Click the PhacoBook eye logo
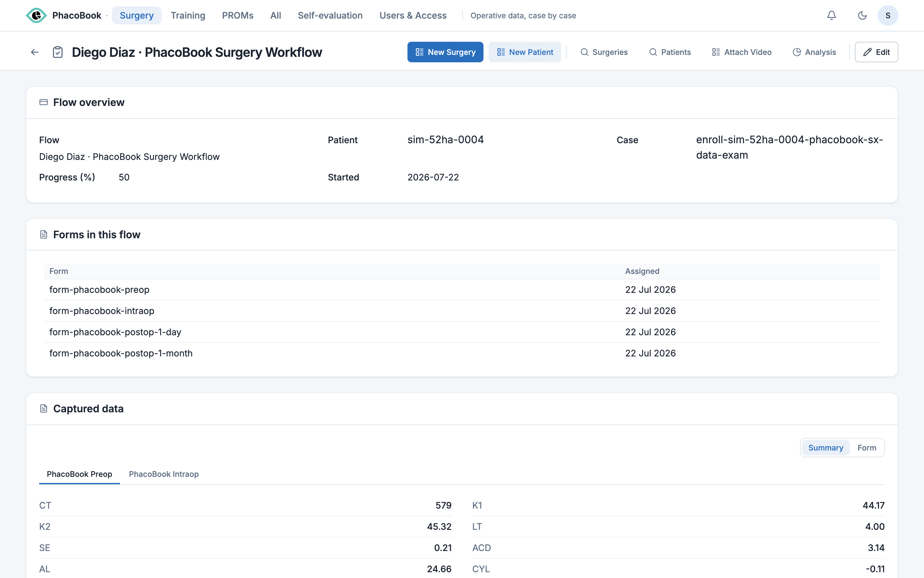 point(36,15)
